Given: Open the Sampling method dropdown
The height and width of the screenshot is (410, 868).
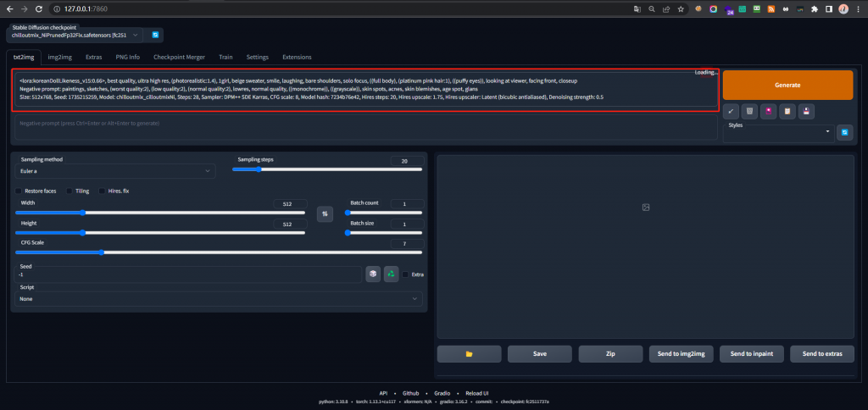Looking at the screenshot, I should click(115, 171).
